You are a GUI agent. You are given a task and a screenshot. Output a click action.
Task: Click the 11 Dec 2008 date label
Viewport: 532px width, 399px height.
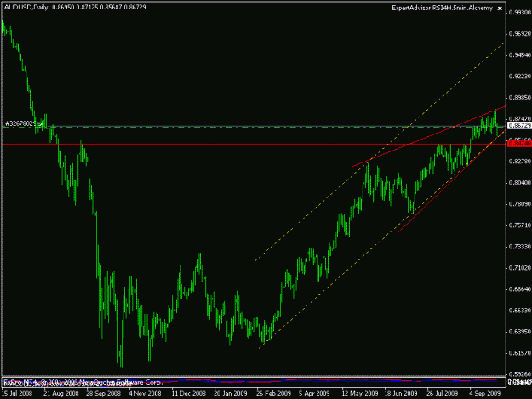[189, 394]
